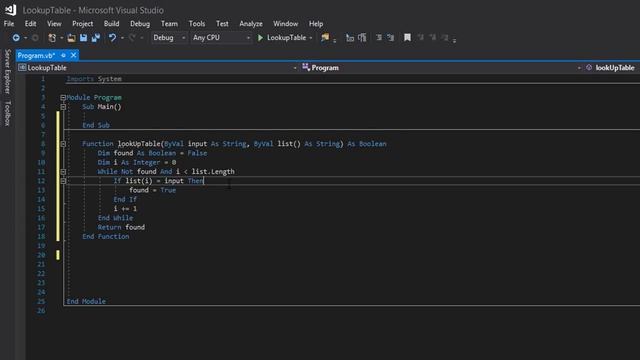Screen dimensions: 640x360
Task: Click the Find in Files icon
Action: point(325,38)
